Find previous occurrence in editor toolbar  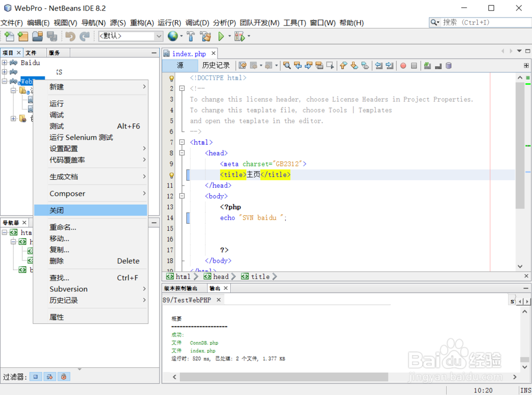[x=298, y=65]
